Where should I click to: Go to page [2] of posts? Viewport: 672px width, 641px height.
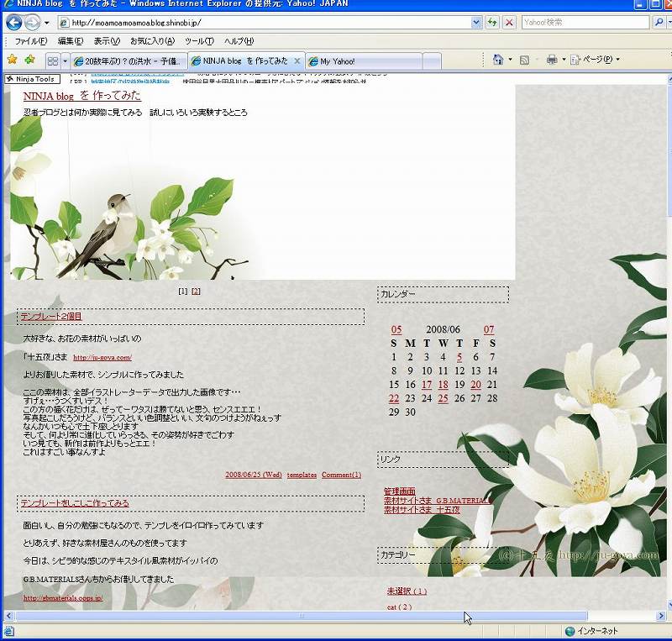point(196,292)
